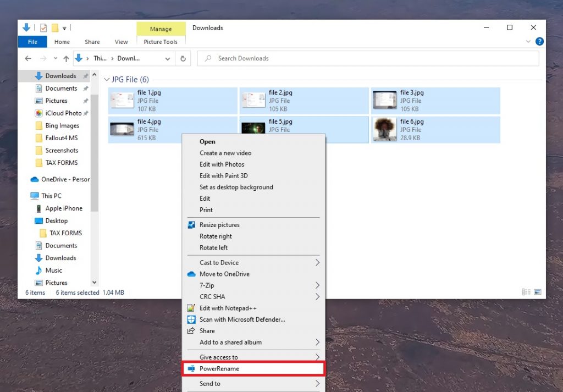Switch to Details view icon in status bar
This screenshot has width=563, height=392.
526,292
